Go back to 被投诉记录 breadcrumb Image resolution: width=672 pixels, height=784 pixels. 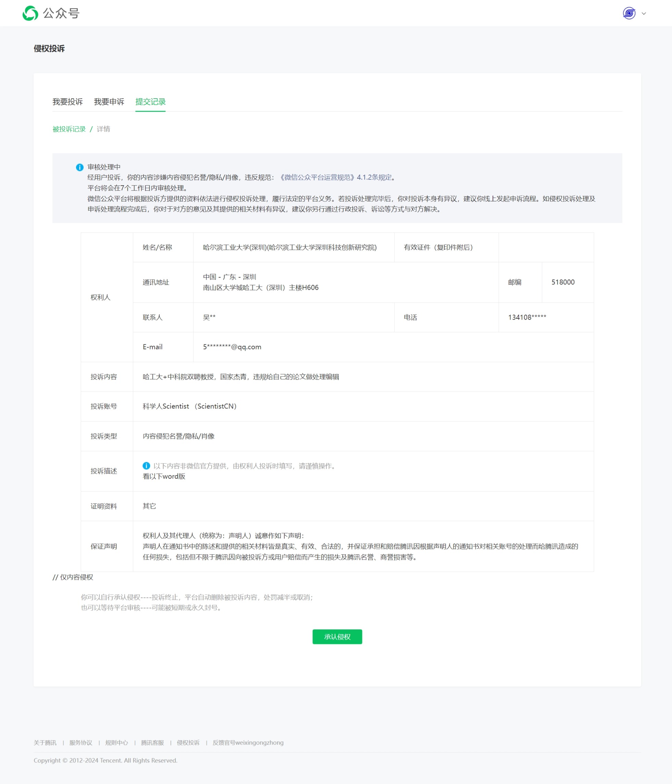click(69, 129)
